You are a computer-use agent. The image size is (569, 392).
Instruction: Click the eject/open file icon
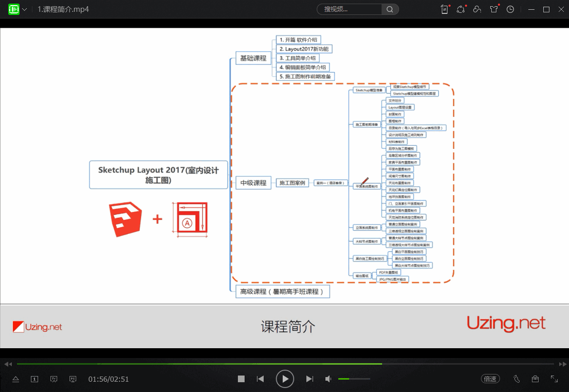pos(15,379)
